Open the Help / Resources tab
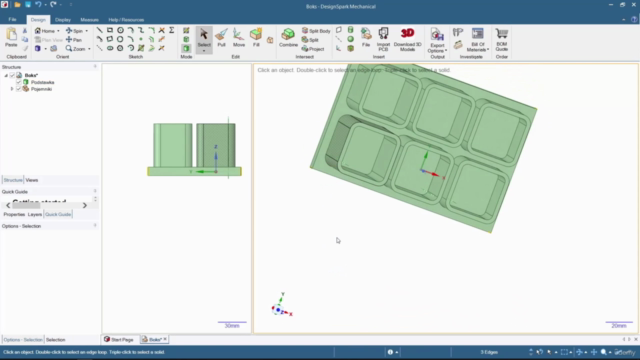This screenshot has width=640, height=360. point(126,20)
